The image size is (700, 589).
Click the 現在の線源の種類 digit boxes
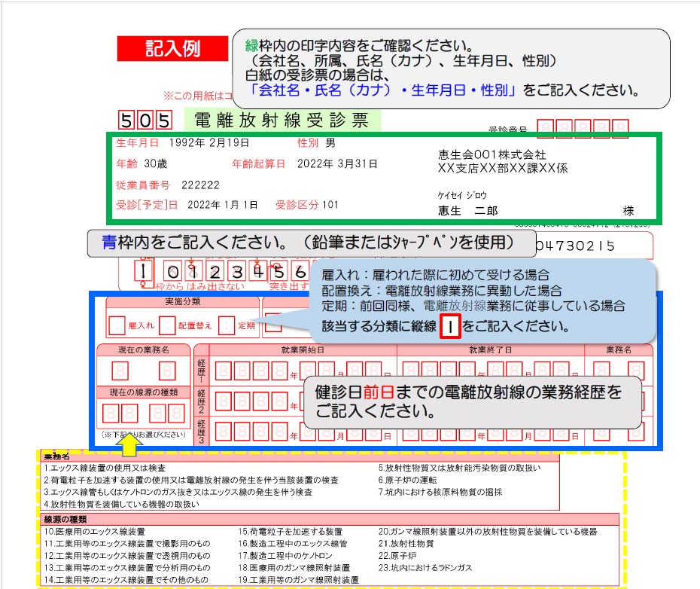[x=143, y=414]
